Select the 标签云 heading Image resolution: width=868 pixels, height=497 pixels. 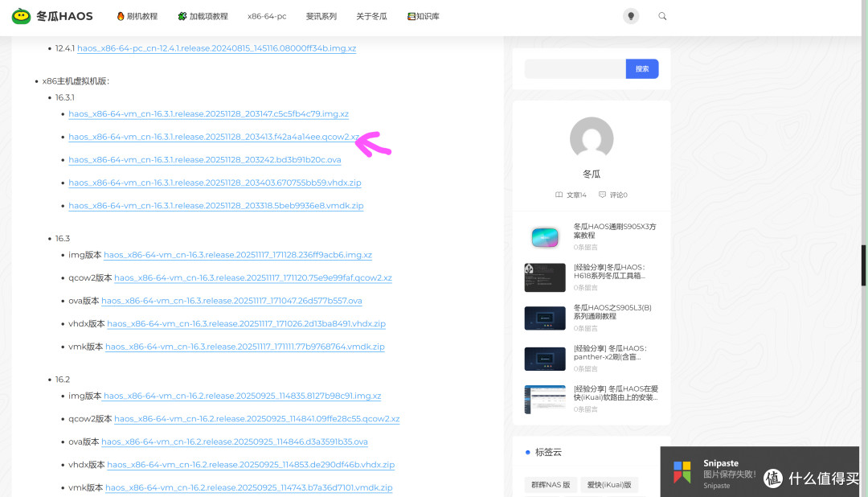549,452
